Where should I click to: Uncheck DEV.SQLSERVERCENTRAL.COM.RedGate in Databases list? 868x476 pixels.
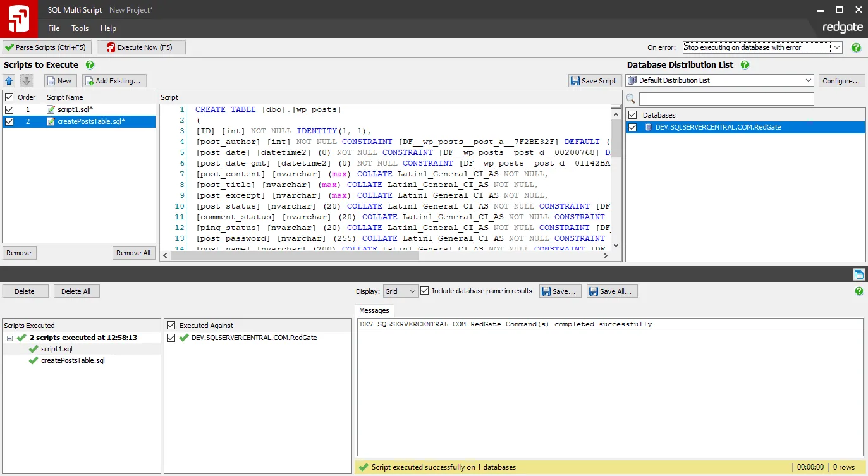pos(632,127)
